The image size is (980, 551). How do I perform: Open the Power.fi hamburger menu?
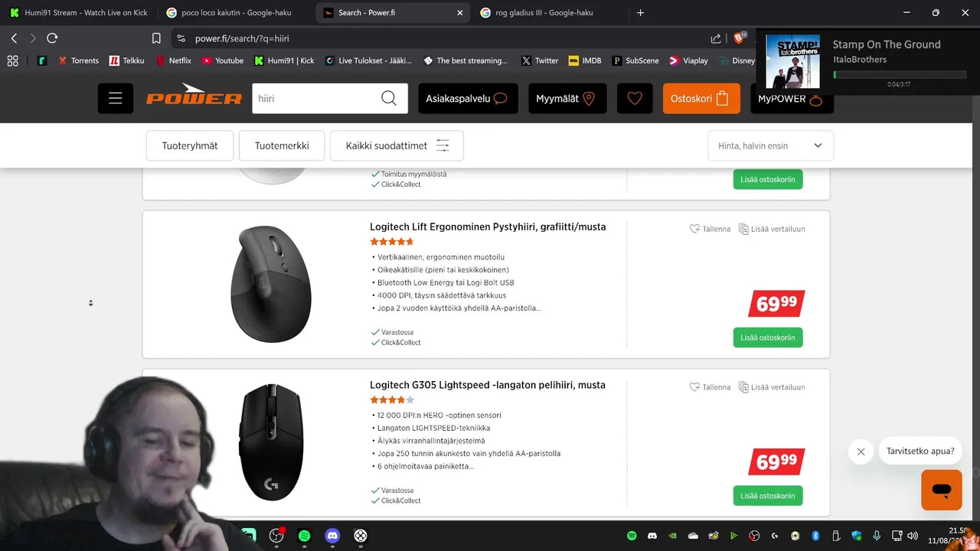(x=116, y=99)
